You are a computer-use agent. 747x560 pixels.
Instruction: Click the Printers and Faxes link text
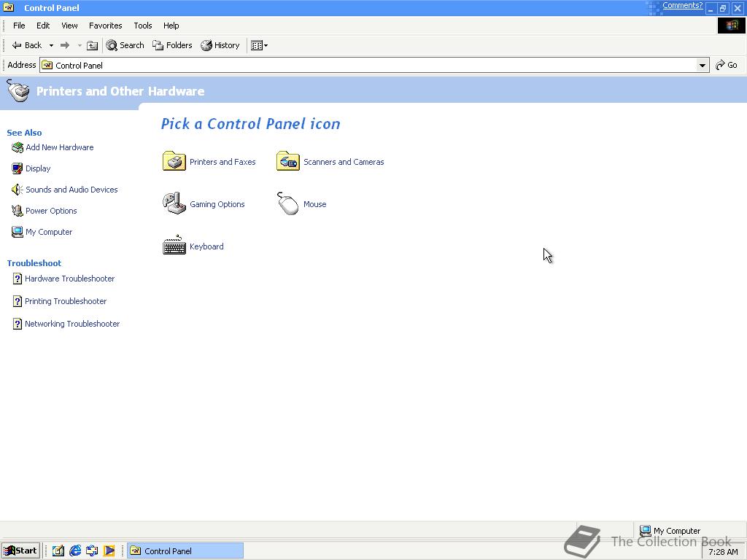click(x=222, y=162)
